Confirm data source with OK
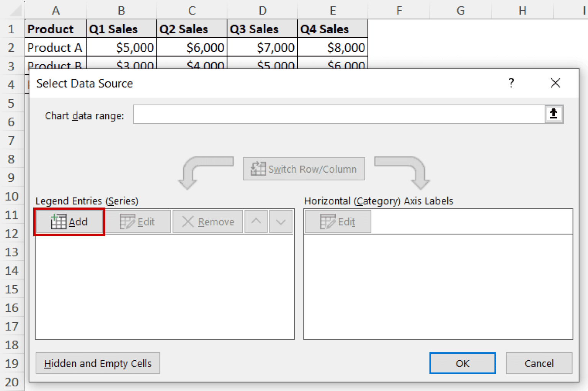The width and height of the screenshot is (588, 391). 462,363
